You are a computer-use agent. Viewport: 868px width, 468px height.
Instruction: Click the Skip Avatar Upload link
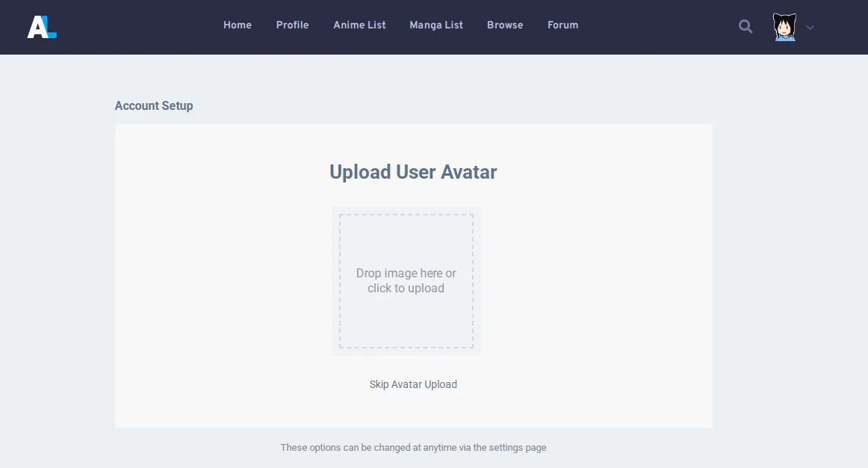pyautogui.click(x=413, y=384)
